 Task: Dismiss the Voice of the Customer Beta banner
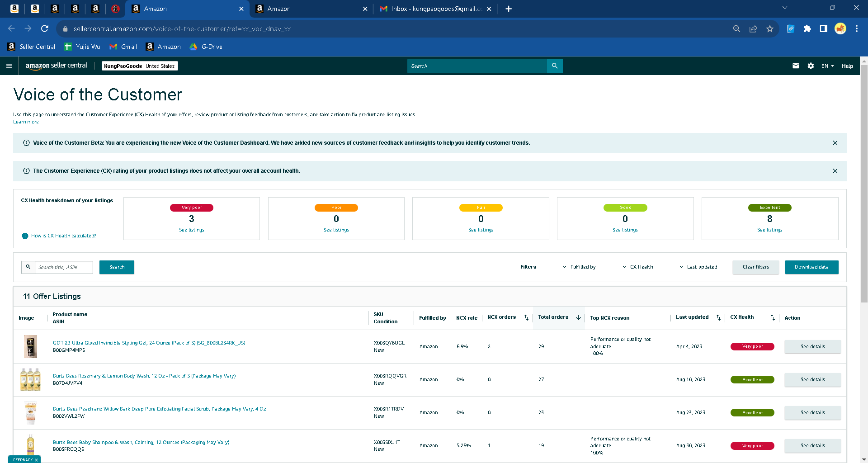(835, 143)
